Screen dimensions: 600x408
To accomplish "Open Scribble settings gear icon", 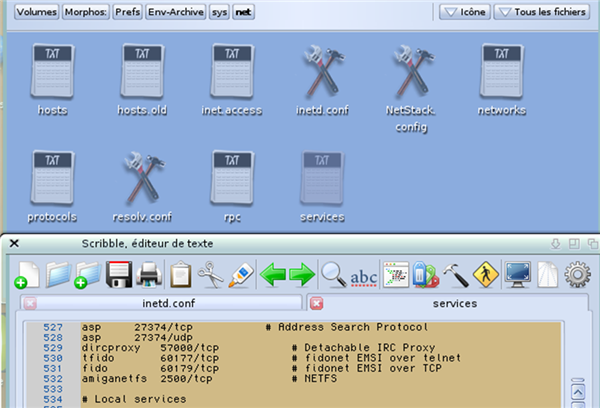I will click(x=578, y=274).
